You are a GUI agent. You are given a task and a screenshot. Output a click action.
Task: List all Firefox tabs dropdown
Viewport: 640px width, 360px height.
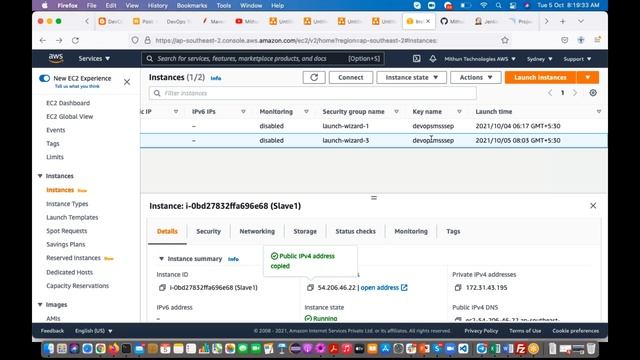point(580,21)
